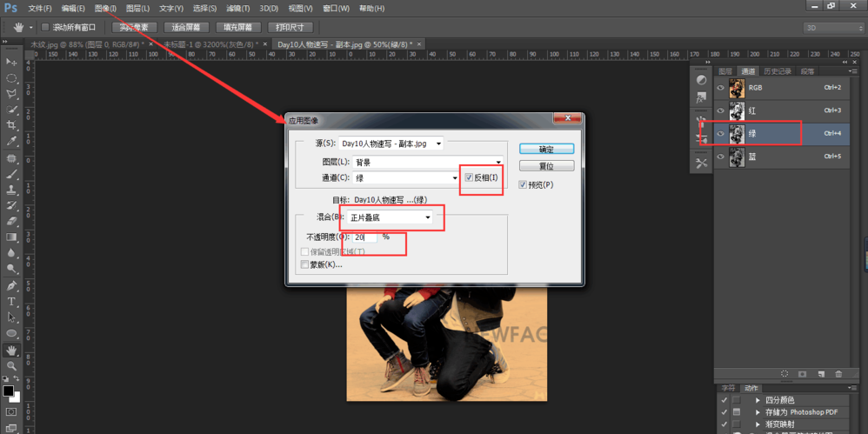Toggle 红 channel visibility eye
This screenshot has height=434, width=868.
[x=720, y=110]
